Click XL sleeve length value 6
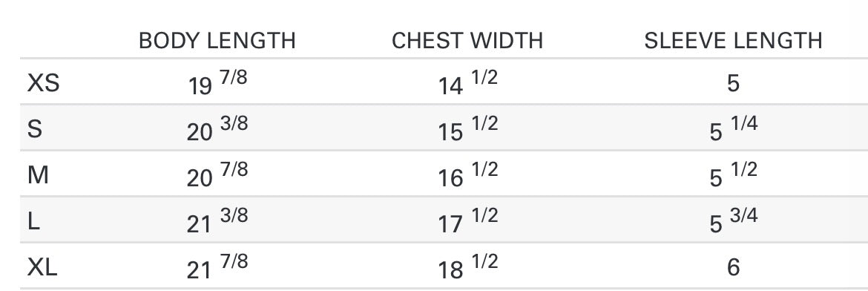 pos(733,268)
